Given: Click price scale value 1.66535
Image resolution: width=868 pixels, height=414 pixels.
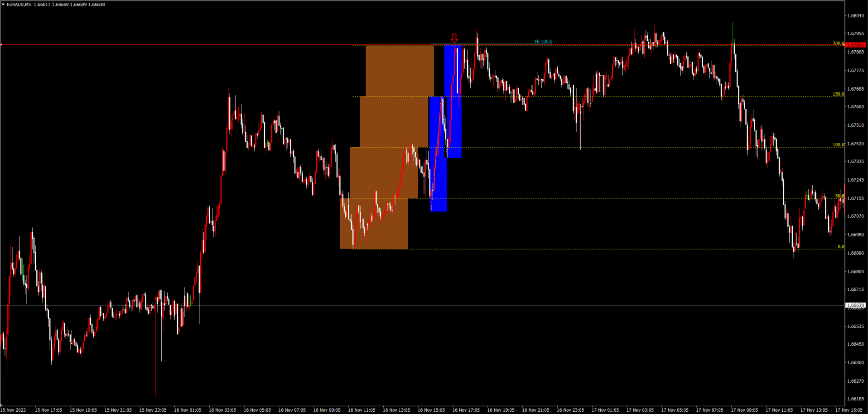Looking at the screenshot, I should pyautogui.click(x=855, y=326).
